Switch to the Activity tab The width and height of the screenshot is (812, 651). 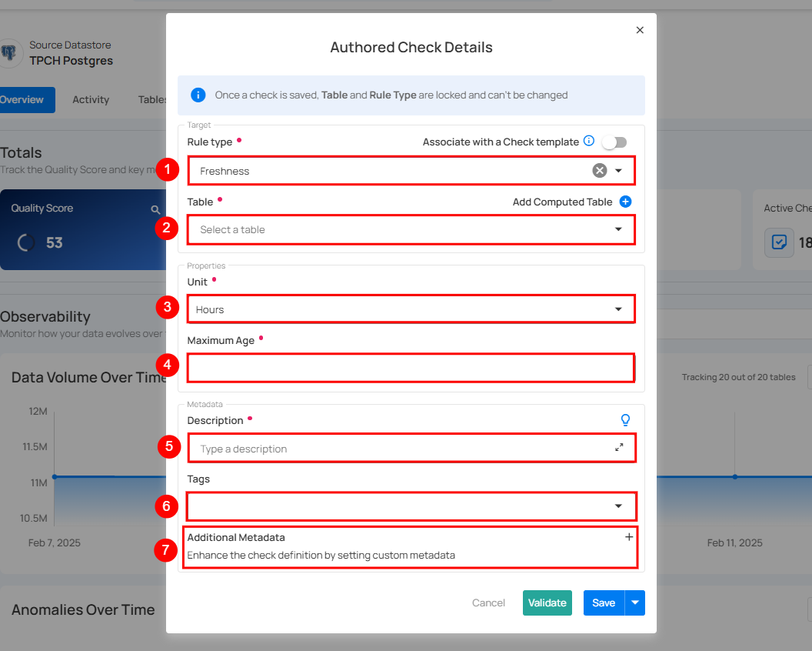(x=91, y=99)
